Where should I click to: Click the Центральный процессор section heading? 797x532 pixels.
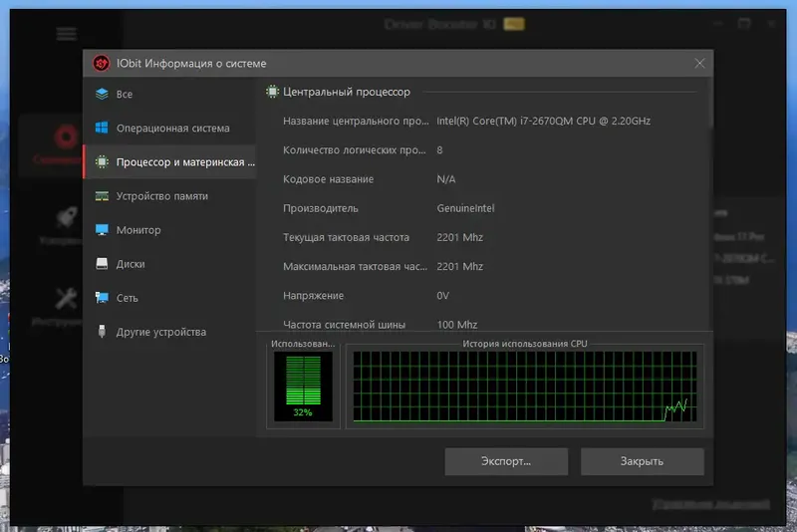coord(347,92)
